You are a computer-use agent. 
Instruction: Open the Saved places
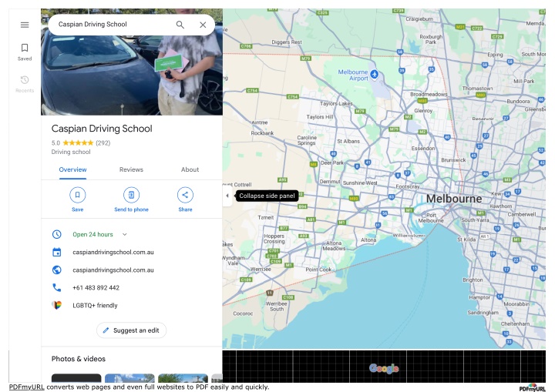click(25, 52)
